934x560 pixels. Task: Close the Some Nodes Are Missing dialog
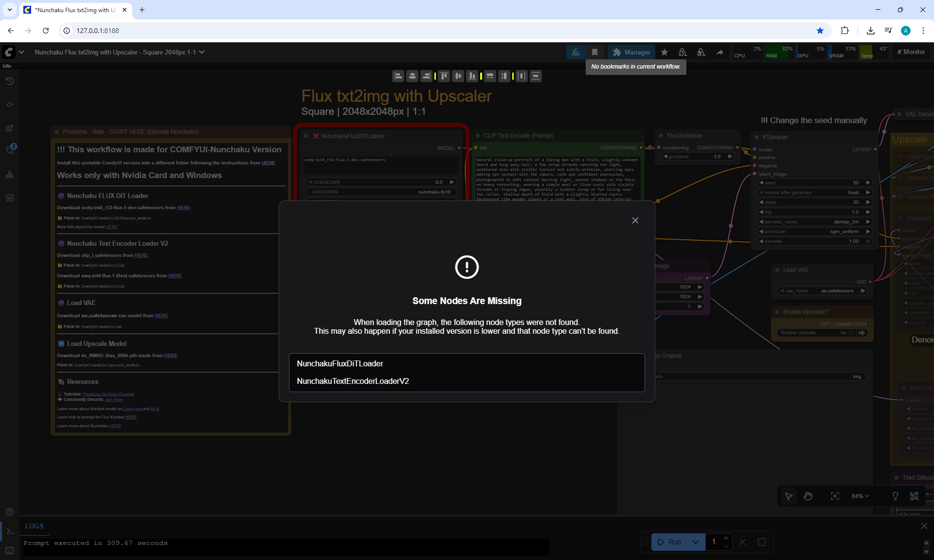coord(635,220)
